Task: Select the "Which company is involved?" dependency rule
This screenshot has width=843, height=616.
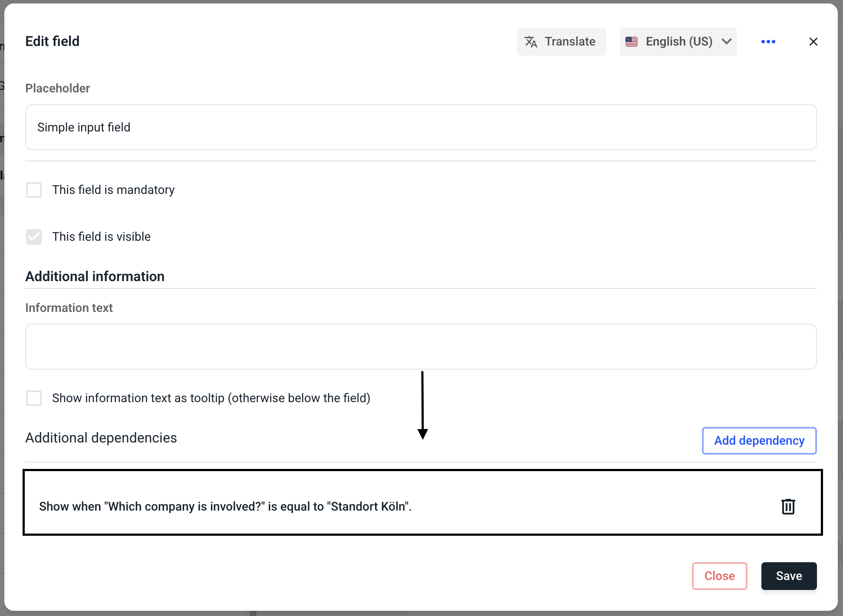Action: [225, 507]
